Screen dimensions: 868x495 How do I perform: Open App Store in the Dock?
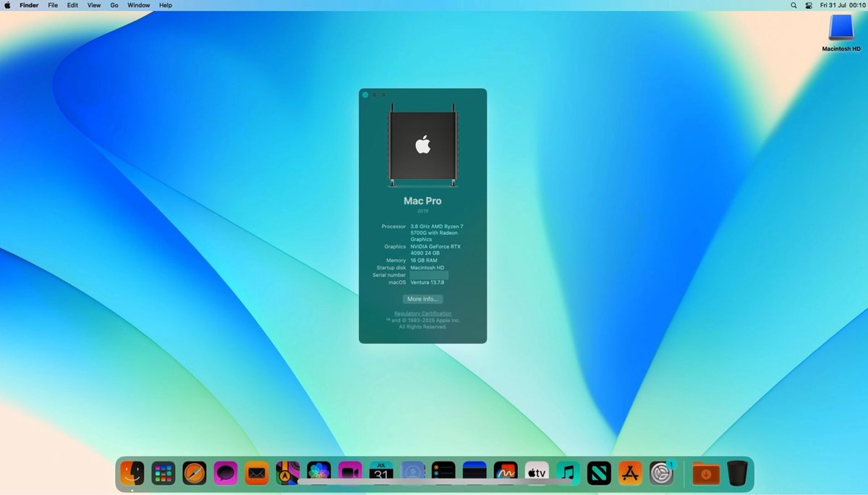click(630, 473)
